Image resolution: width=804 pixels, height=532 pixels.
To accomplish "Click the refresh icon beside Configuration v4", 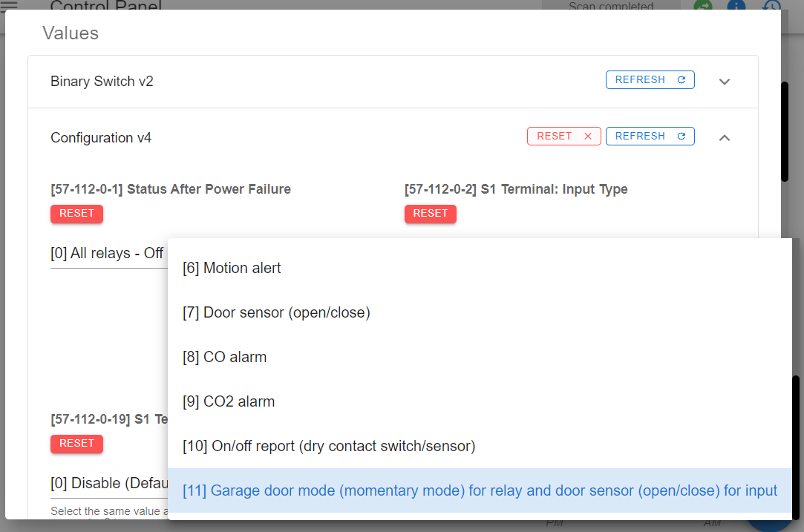I will (681, 136).
